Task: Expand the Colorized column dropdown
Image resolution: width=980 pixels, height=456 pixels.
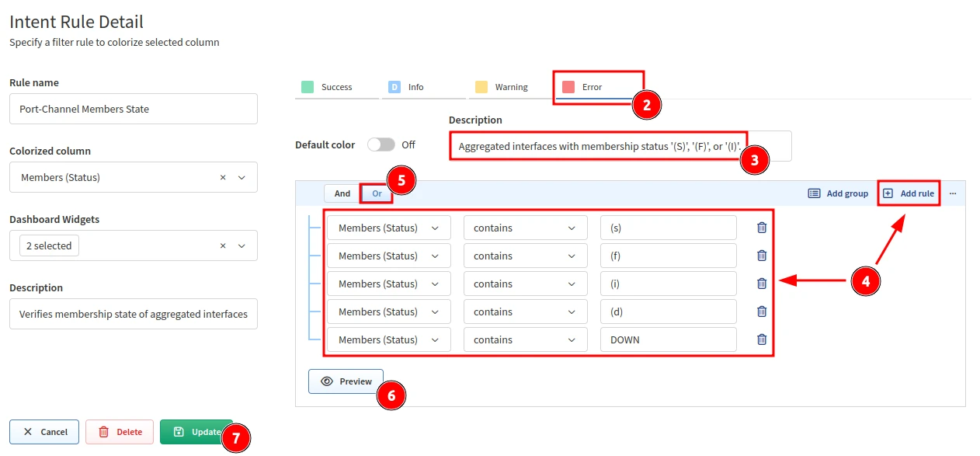Action: [x=242, y=178]
